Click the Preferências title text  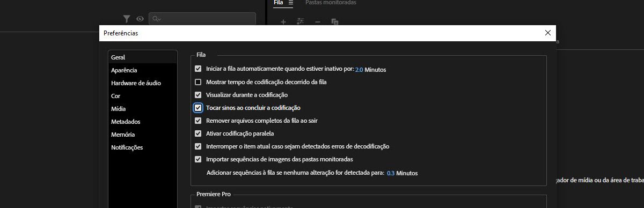(121, 33)
